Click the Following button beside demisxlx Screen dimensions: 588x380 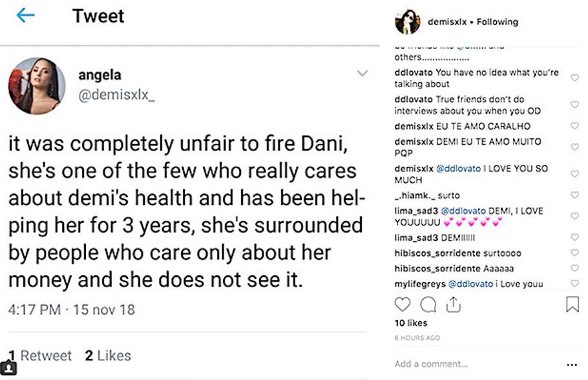tap(498, 22)
